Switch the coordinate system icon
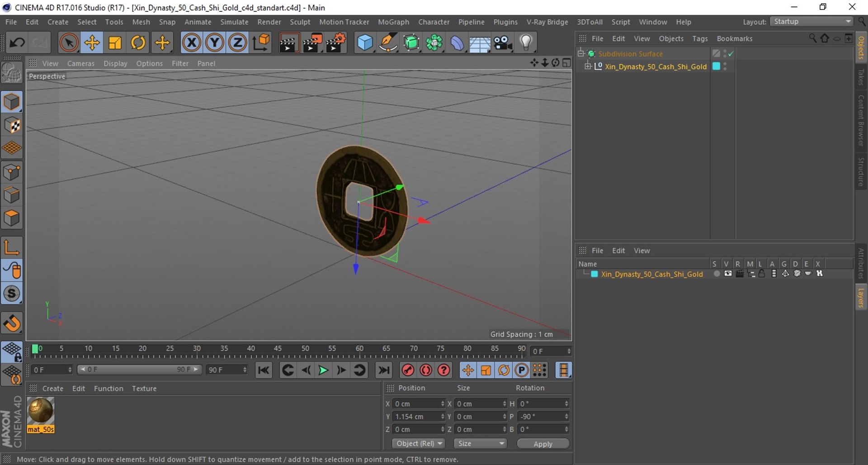The width and height of the screenshot is (868, 465). click(261, 43)
